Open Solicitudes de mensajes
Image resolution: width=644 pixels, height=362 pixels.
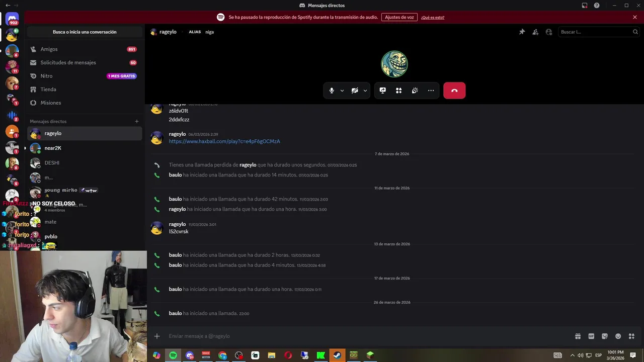(84, 62)
